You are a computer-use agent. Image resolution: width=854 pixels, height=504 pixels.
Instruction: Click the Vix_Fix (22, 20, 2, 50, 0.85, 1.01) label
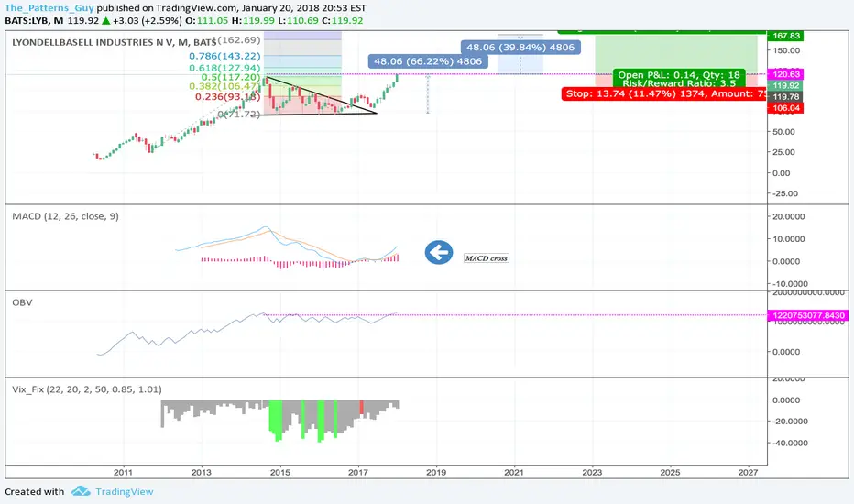click(87, 389)
